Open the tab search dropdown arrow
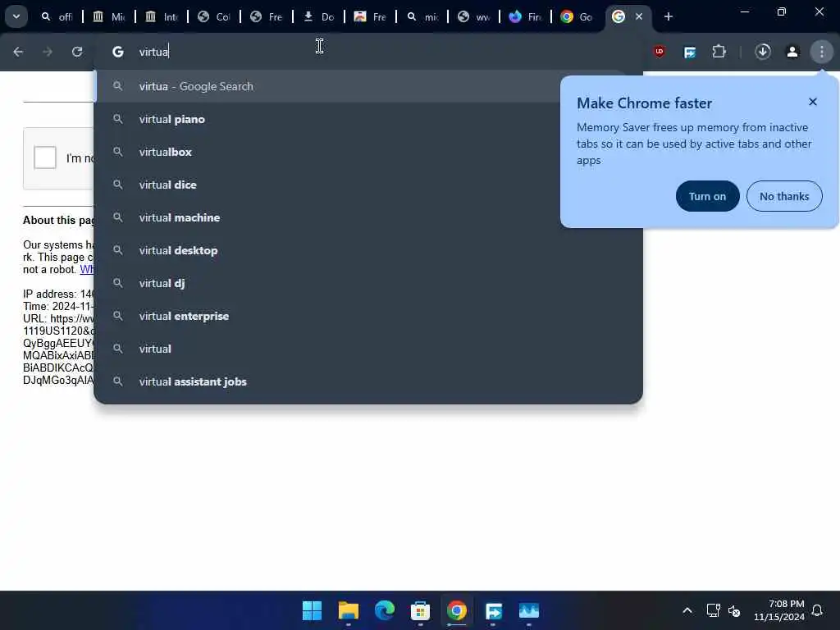Screen dimensions: 840x630 [16, 16]
